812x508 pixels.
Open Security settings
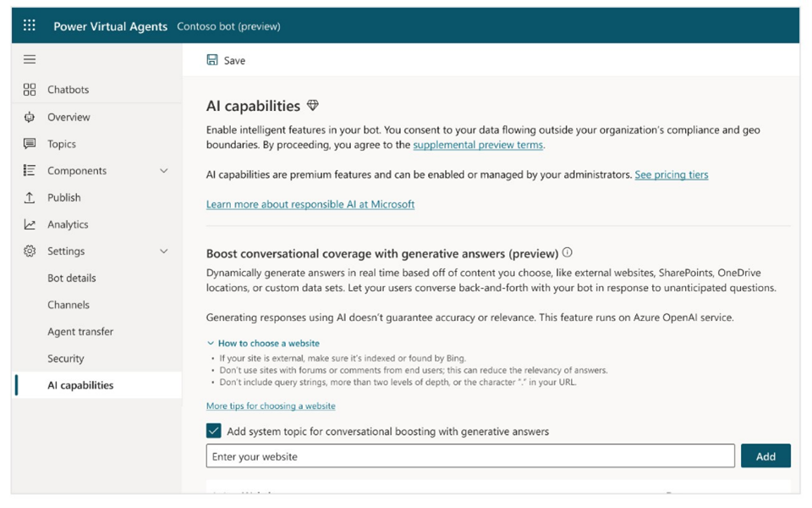tap(66, 359)
